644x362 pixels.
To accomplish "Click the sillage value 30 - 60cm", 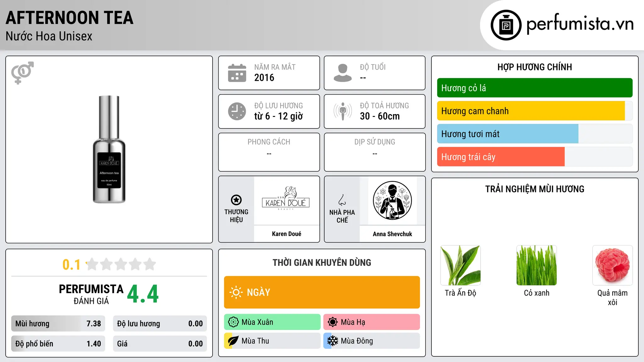I will pyautogui.click(x=380, y=116).
